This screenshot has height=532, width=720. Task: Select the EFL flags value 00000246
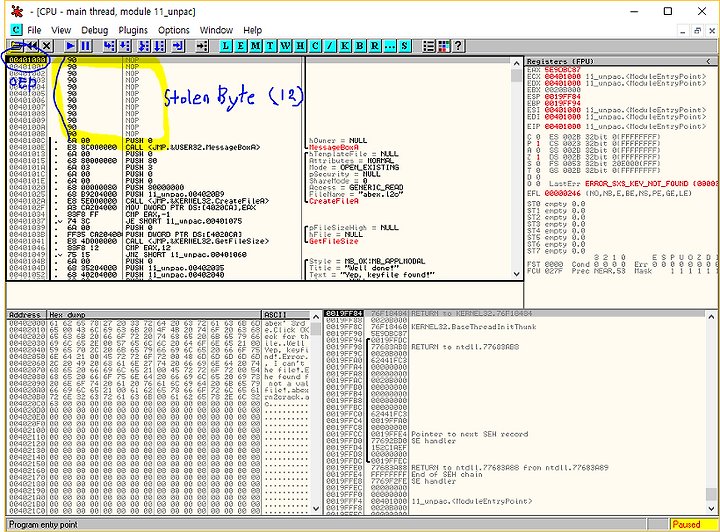click(562, 193)
